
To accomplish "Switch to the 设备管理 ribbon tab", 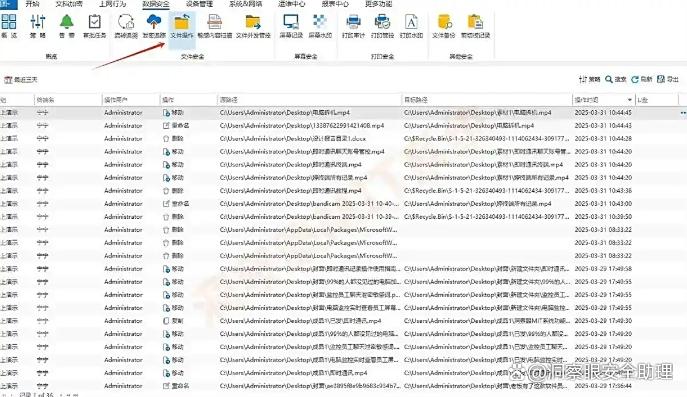I will (x=199, y=4).
